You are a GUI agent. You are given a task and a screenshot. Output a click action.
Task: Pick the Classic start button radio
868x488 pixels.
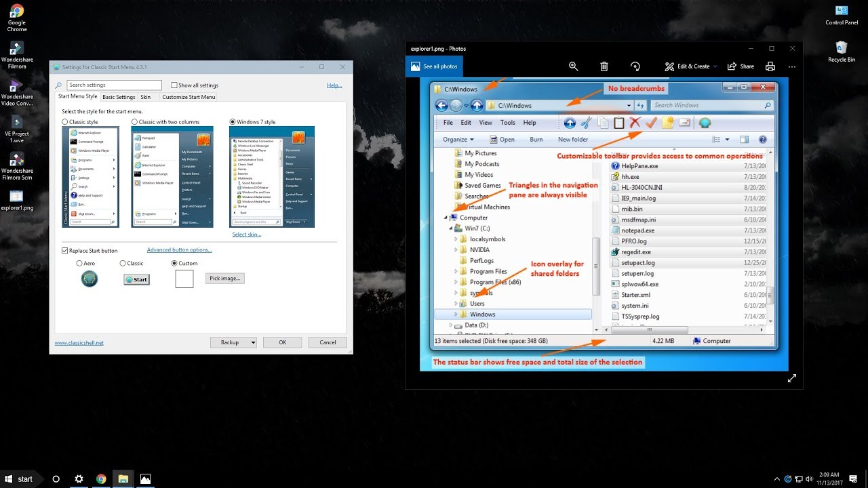pos(123,263)
